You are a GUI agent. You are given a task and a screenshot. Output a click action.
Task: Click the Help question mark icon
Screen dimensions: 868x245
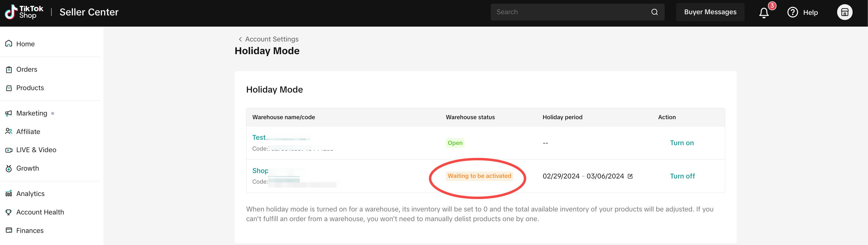tap(792, 12)
